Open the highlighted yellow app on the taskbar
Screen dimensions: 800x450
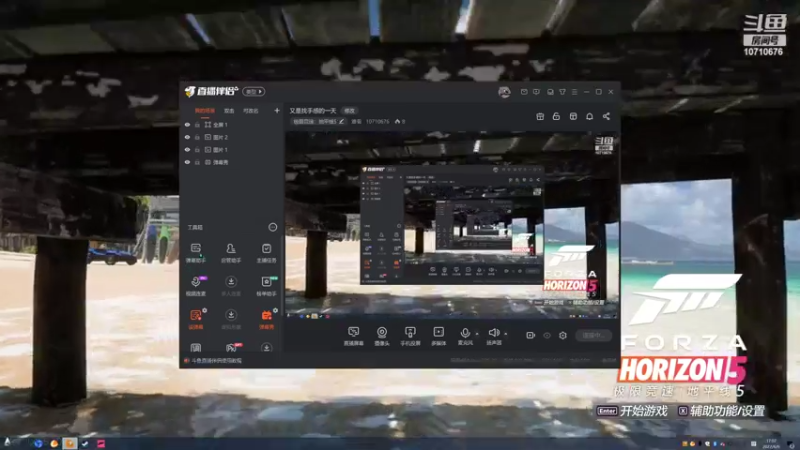70,443
